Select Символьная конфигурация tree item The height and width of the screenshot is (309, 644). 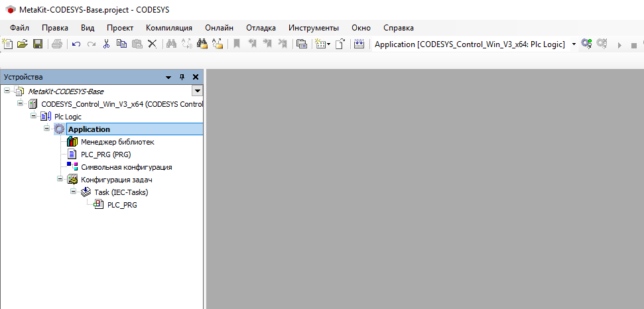click(x=127, y=167)
